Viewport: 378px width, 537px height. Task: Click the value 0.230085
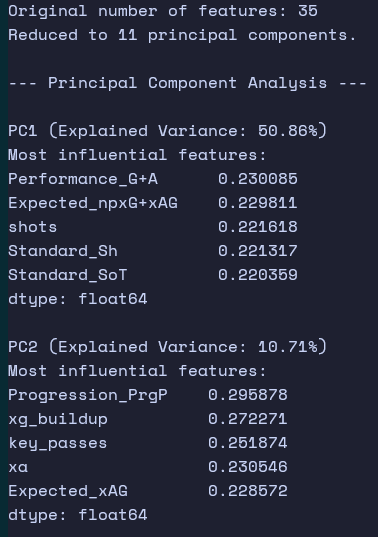tap(258, 179)
